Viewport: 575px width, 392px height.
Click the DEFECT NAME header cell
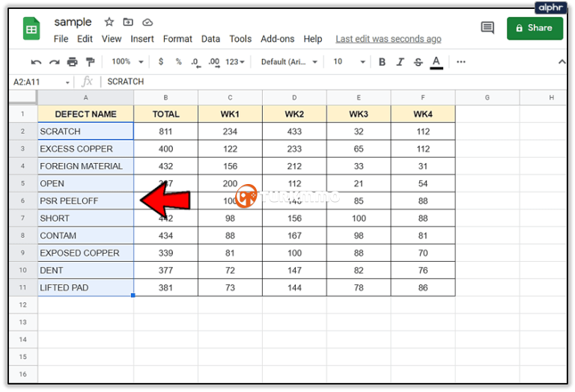[x=85, y=114]
